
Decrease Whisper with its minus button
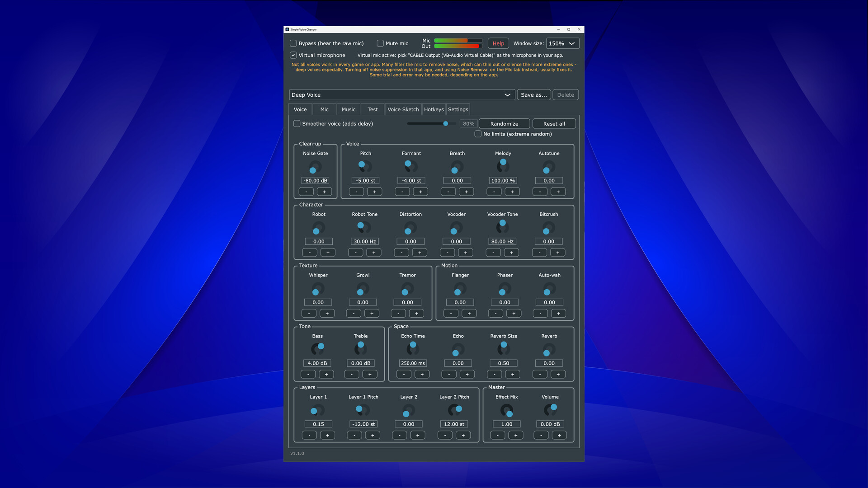click(x=309, y=314)
